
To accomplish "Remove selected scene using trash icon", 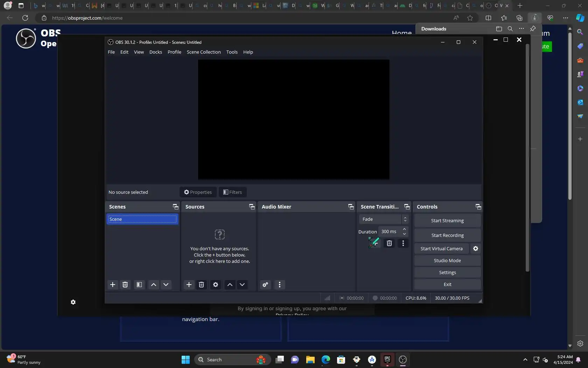I will (x=125, y=285).
